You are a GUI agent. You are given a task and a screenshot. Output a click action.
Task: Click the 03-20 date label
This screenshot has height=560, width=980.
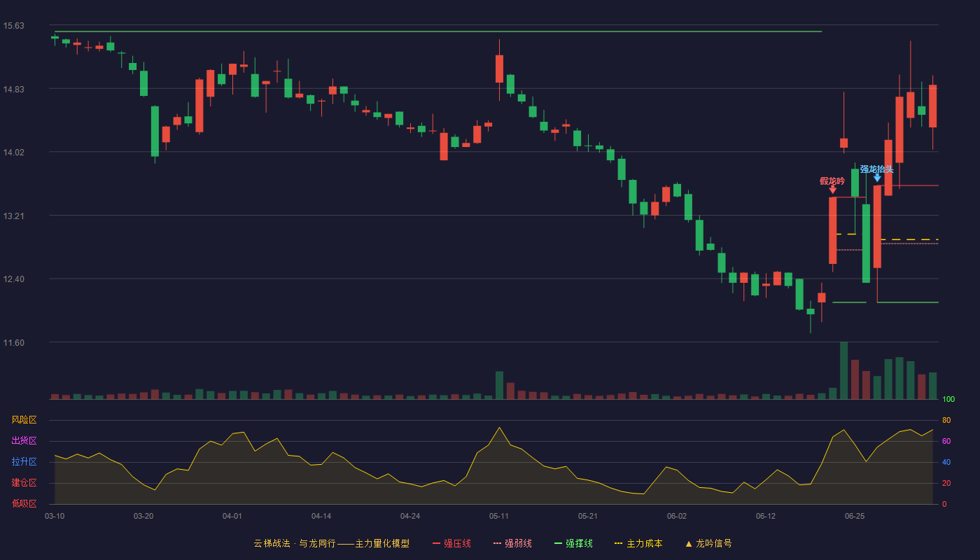[143, 516]
